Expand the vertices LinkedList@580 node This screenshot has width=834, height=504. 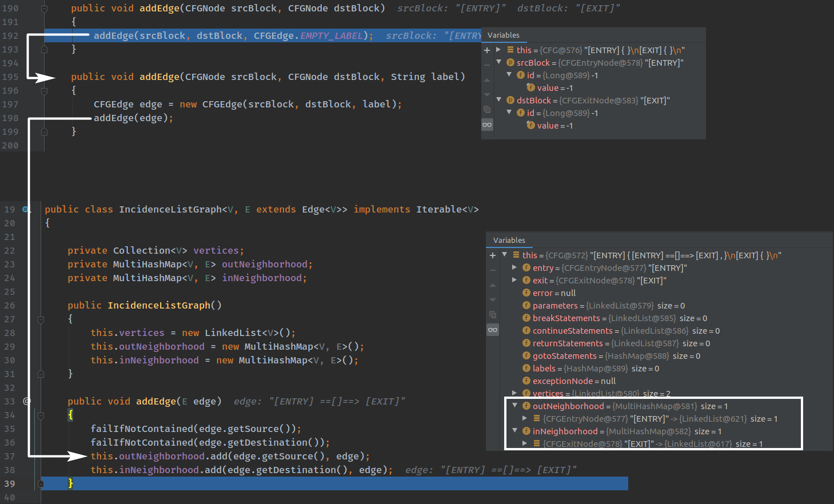514,393
